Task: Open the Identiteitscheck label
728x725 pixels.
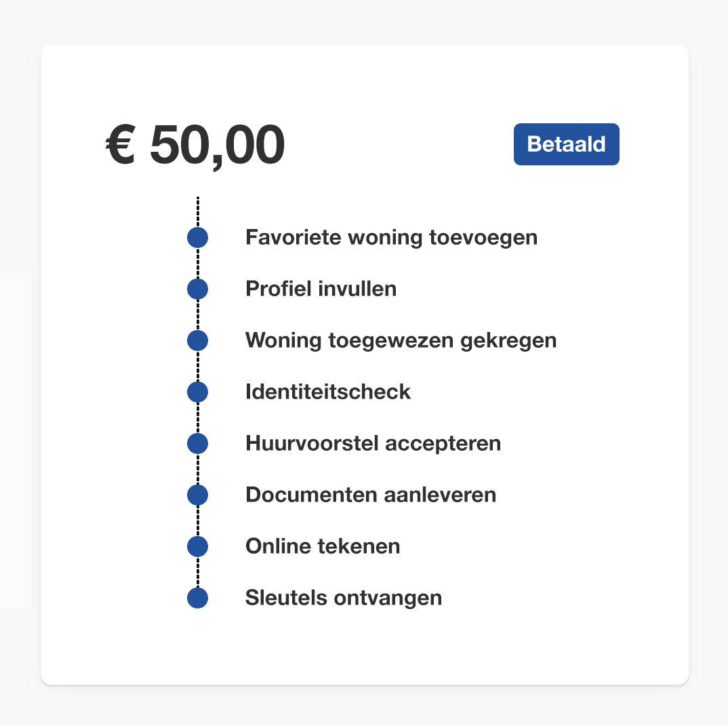Action: coord(328,392)
